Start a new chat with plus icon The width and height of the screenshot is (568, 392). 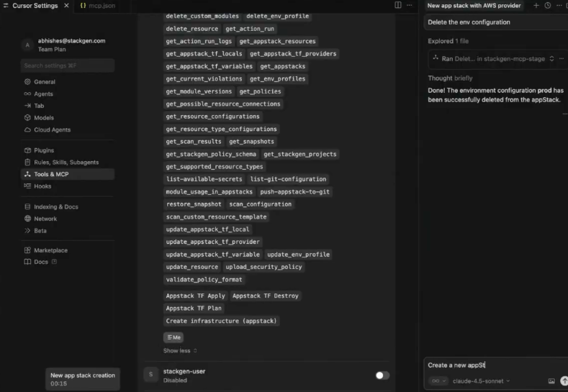(x=536, y=6)
